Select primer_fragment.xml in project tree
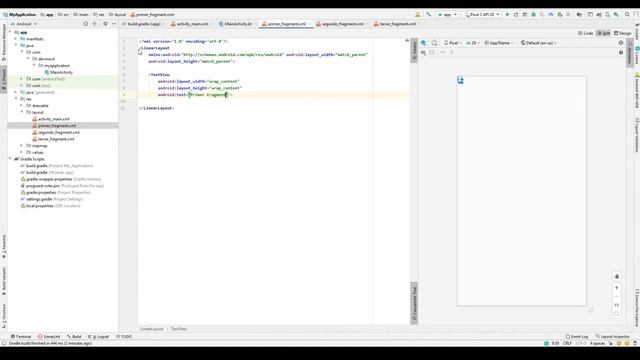The height and width of the screenshot is (360, 640). click(57, 126)
